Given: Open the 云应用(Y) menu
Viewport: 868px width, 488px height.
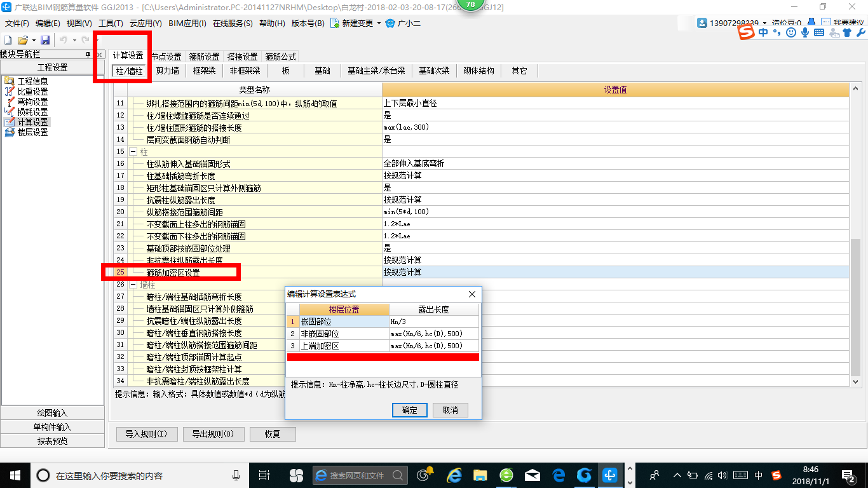Looking at the screenshot, I should (x=146, y=24).
